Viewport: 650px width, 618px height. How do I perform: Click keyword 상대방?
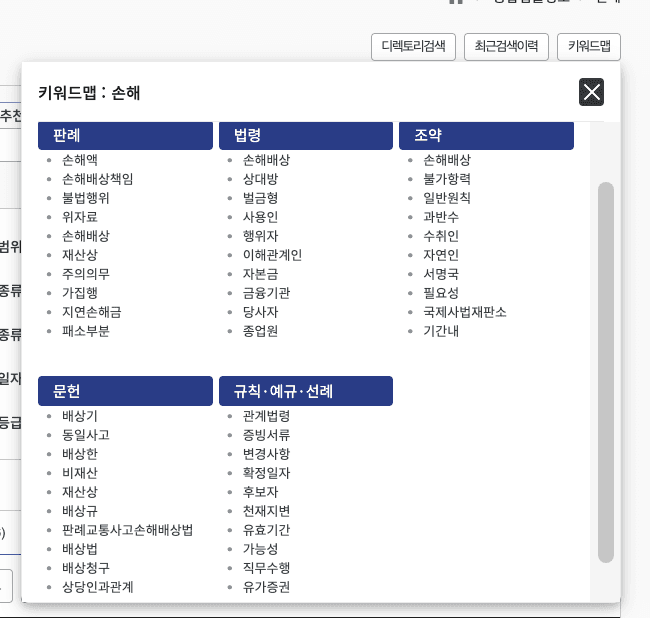[x=260, y=179]
